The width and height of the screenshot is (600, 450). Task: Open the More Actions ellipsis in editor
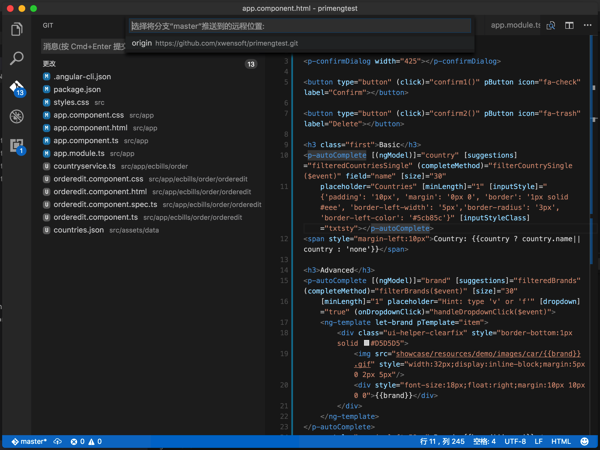[588, 25]
